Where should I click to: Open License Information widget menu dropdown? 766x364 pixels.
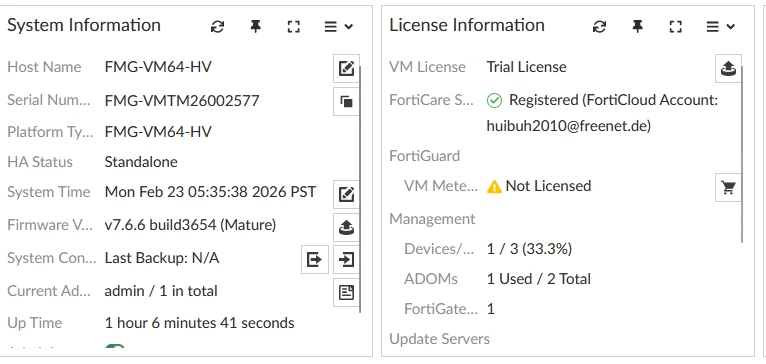pyautogui.click(x=721, y=26)
